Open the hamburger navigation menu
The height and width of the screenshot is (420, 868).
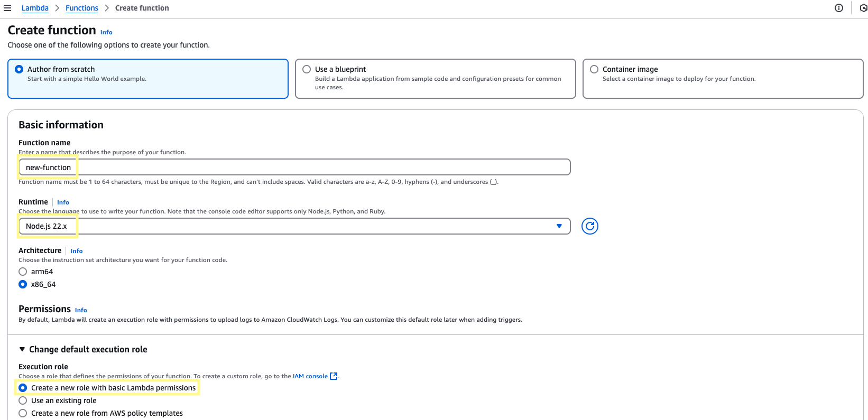[7, 8]
